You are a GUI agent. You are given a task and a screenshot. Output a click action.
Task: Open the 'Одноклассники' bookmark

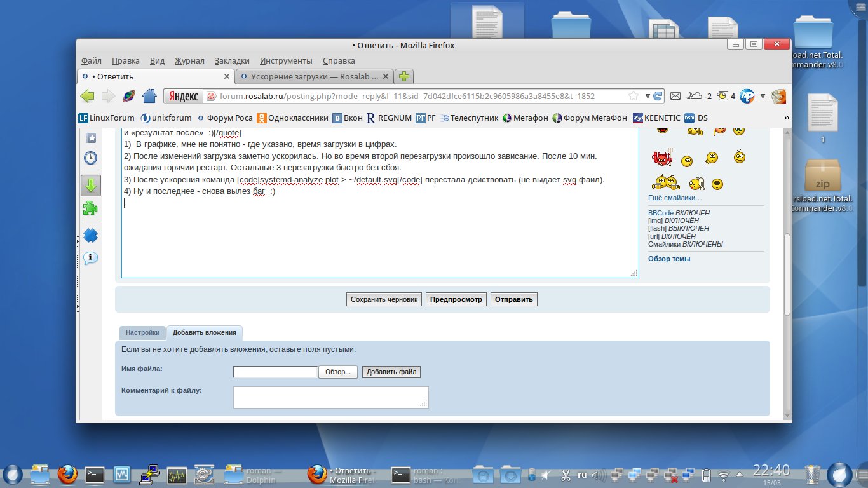tap(293, 118)
